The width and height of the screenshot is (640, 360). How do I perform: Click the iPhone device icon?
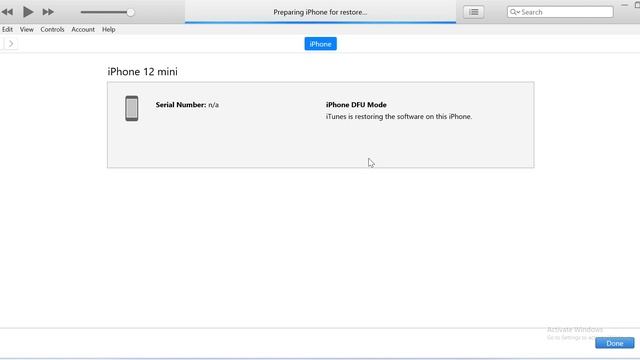tap(131, 109)
